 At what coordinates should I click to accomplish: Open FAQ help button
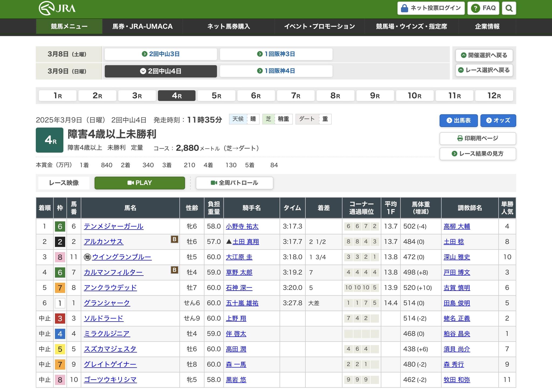point(483,8)
